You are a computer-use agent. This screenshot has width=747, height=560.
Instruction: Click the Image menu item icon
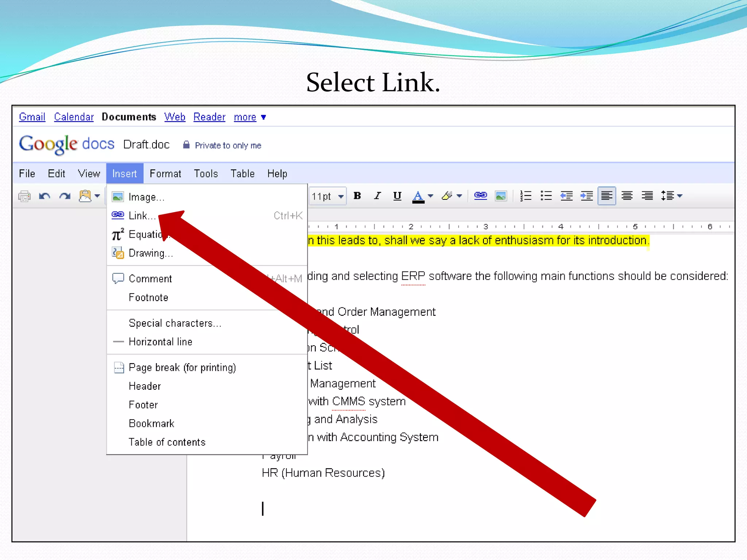click(118, 197)
